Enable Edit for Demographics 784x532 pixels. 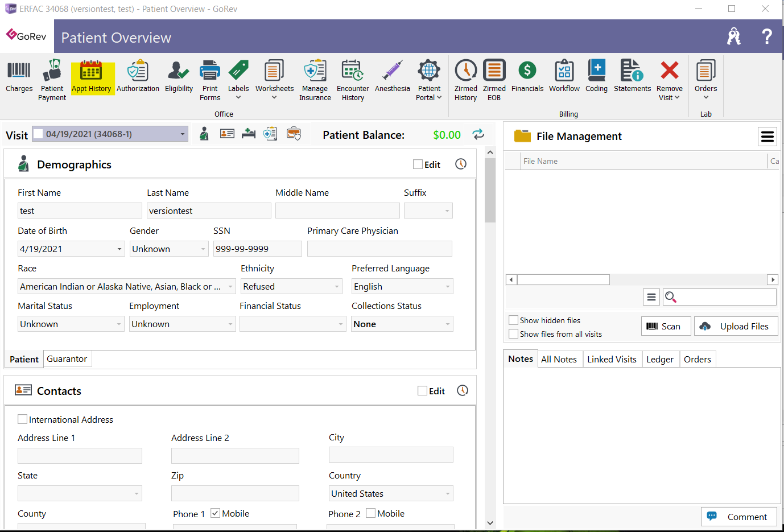418,164
